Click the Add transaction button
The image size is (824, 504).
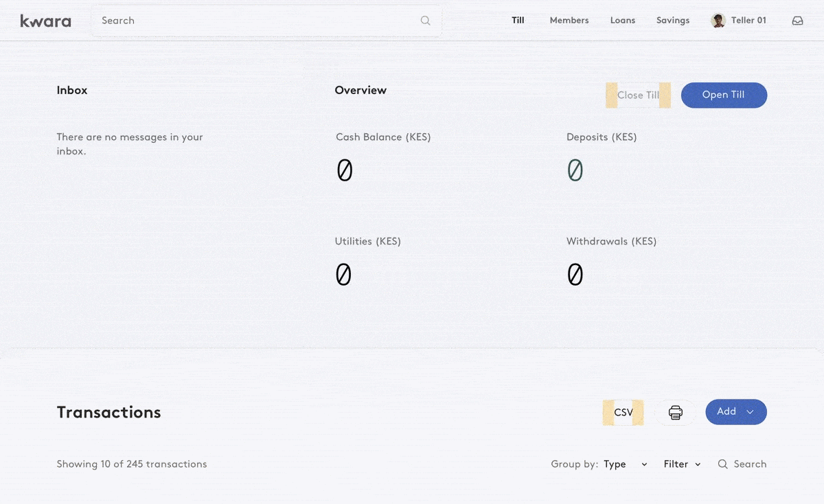[x=726, y=411]
